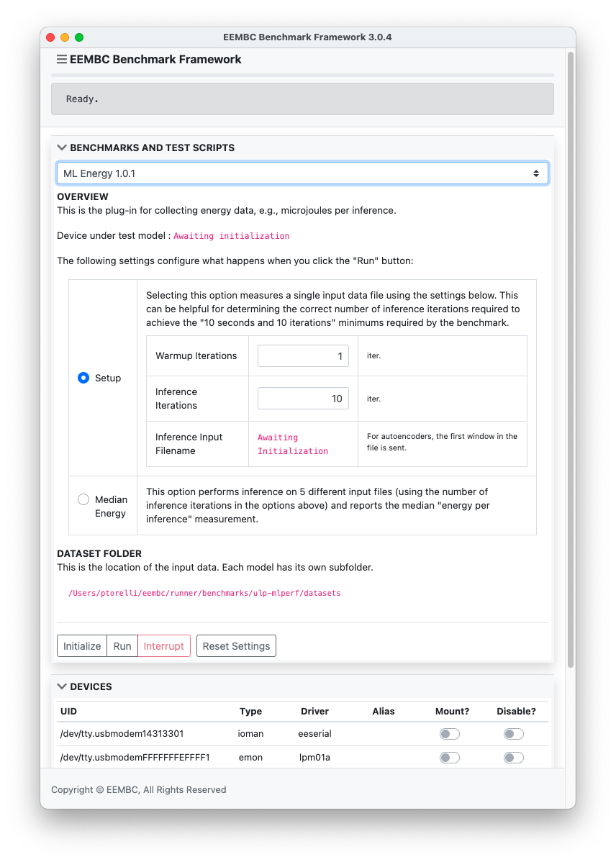Click the emon type cell

coord(251,758)
